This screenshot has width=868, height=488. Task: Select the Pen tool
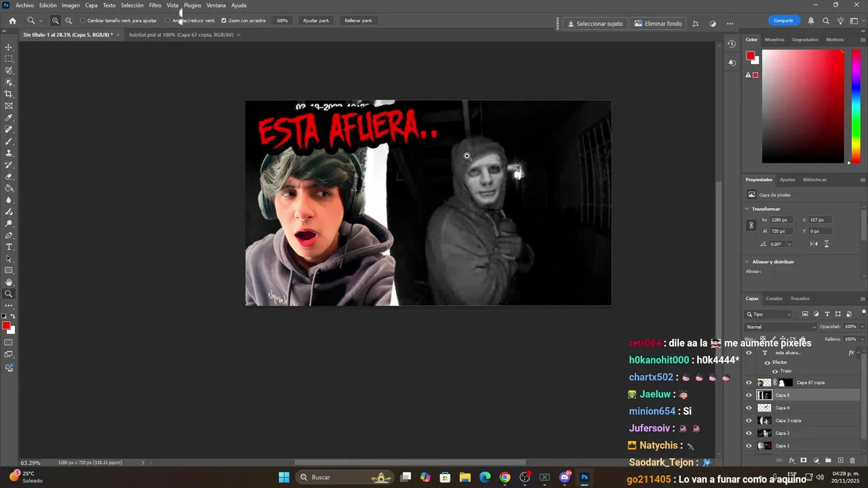coord(9,235)
